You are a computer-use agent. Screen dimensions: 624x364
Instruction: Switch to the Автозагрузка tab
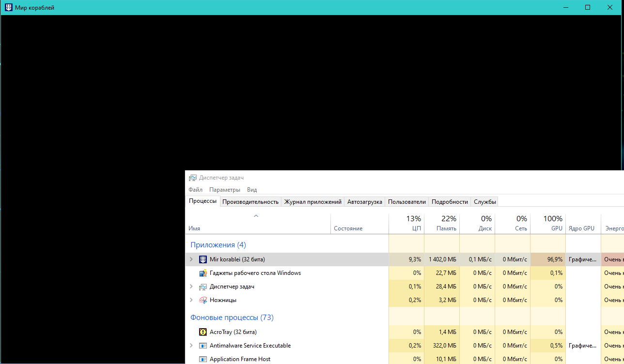coord(365,202)
